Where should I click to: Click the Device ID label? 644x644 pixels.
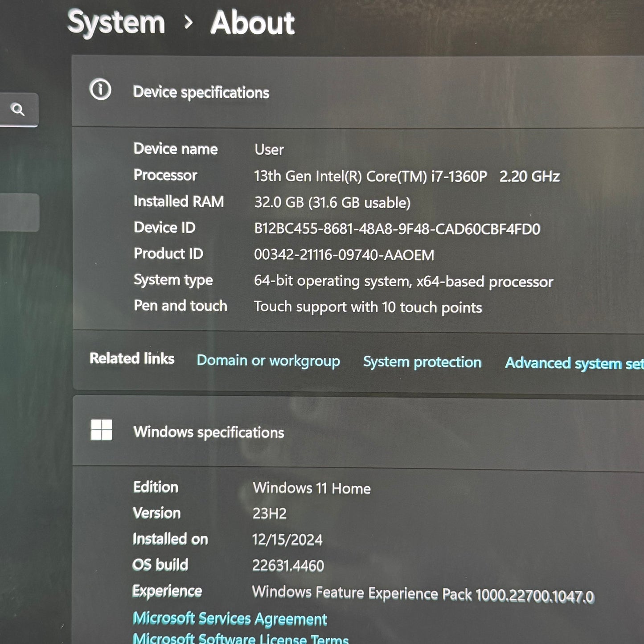coord(164,228)
